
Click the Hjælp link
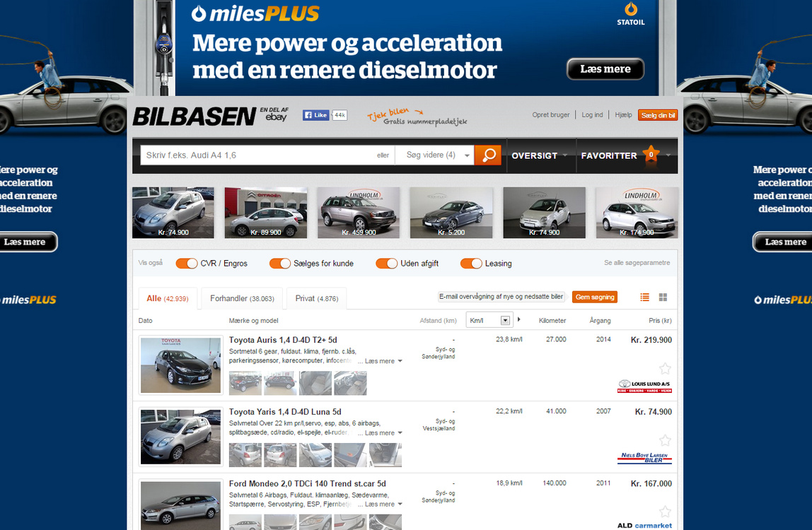[624, 115]
